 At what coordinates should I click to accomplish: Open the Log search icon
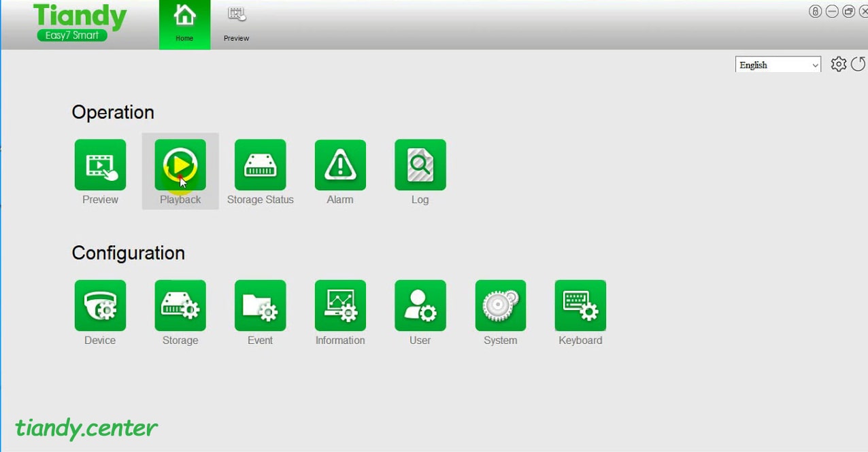coord(420,164)
